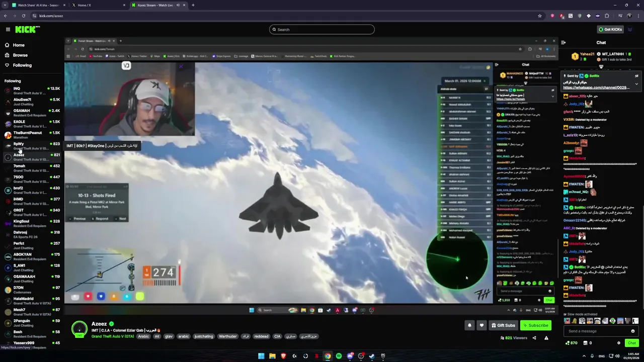Open a new browser tab
This screenshot has height=362, width=644.
pyautogui.click(x=193, y=5)
